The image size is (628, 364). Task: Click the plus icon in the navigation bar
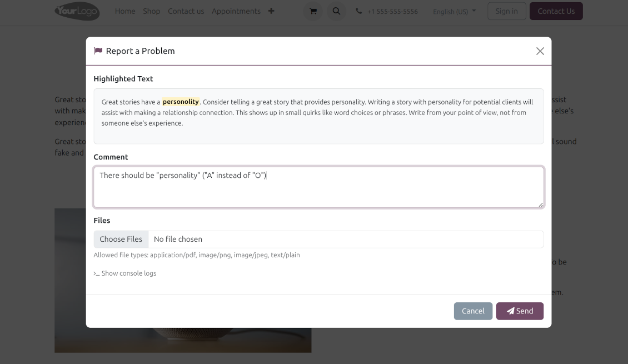tap(271, 11)
